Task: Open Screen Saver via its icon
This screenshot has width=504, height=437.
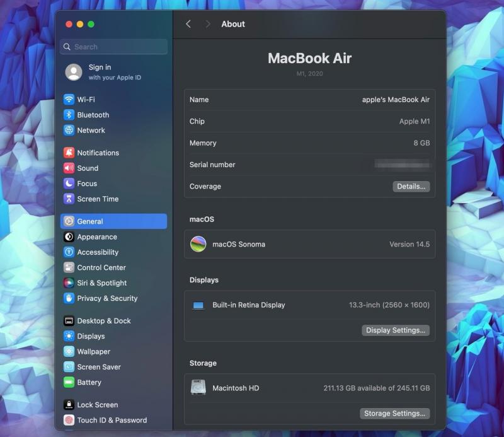Action: click(69, 367)
